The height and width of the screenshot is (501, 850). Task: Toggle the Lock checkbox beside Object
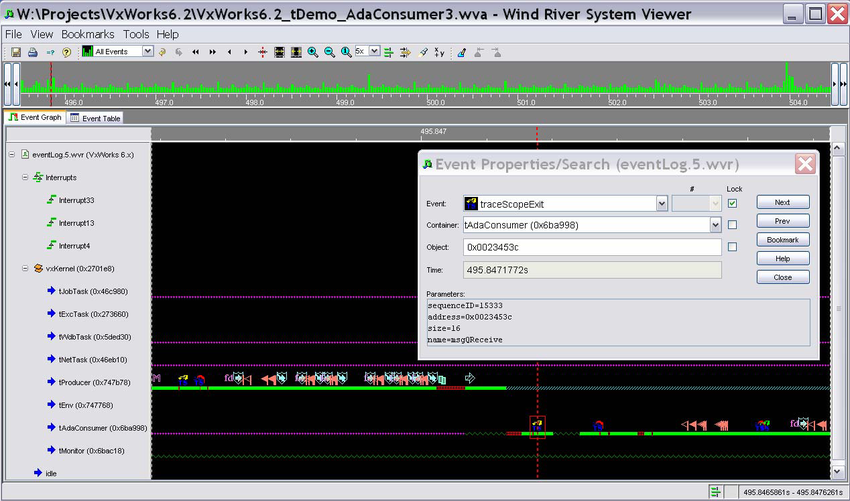(732, 247)
